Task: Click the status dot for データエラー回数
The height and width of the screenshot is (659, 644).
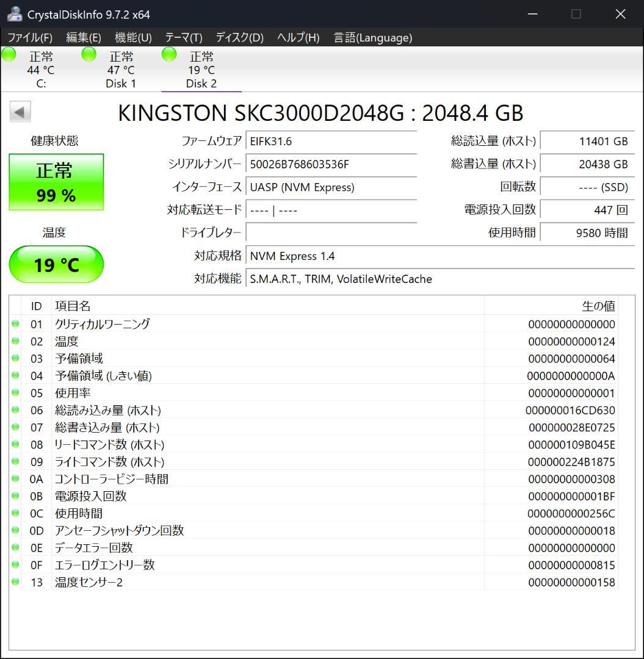Action: click(15, 548)
